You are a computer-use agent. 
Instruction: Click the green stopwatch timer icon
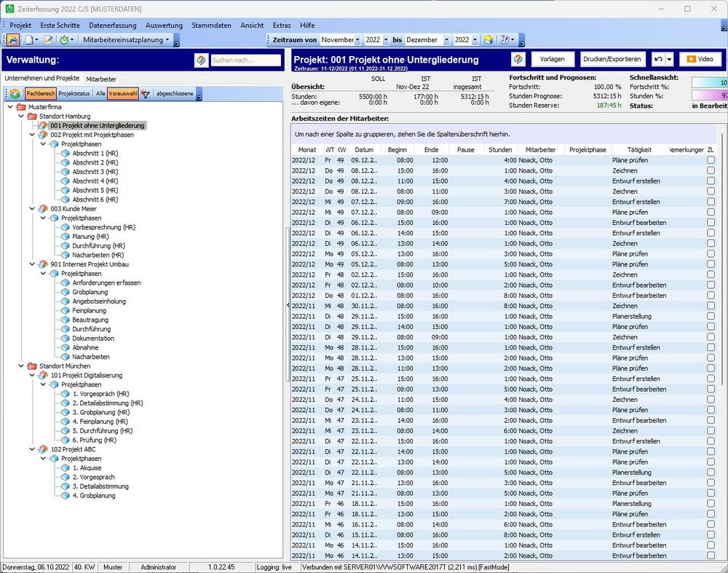pyautogui.click(x=65, y=40)
